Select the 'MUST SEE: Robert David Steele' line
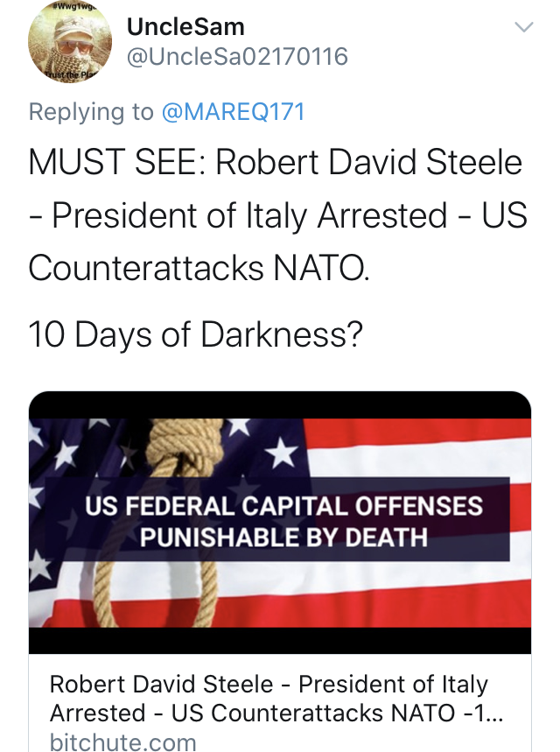Image resolution: width=560 pixels, height=752 pixels. tap(276, 162)
